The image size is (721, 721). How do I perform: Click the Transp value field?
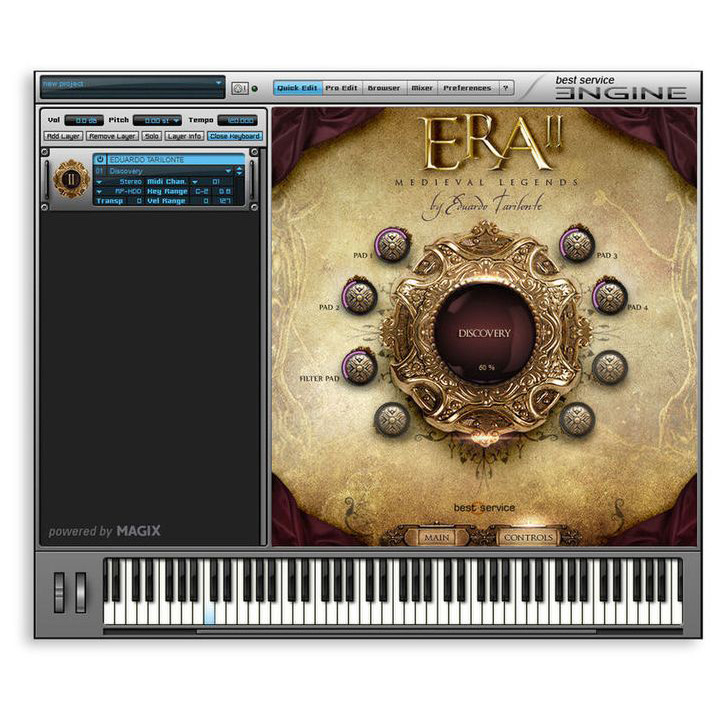click(x=138, y=201)
